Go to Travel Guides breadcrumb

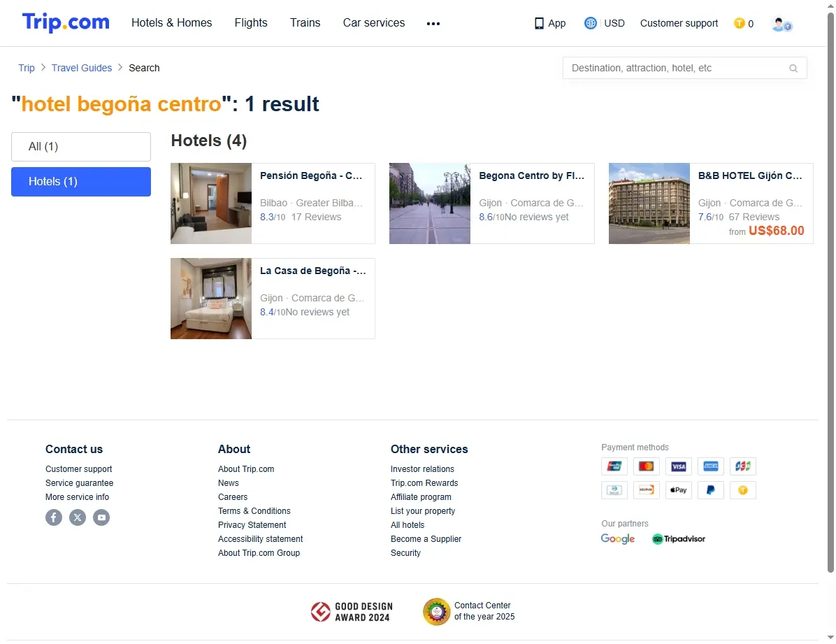coord(82,68)
